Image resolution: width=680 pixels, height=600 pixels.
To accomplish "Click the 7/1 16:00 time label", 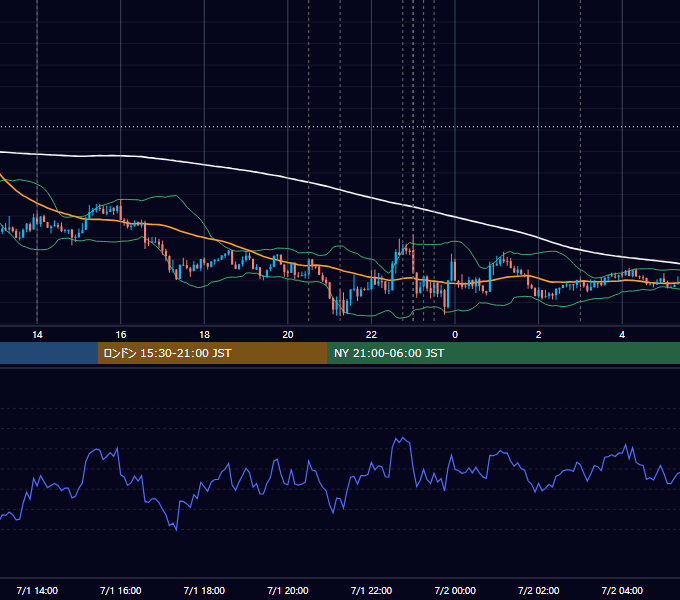I will [x=121, y=590].
